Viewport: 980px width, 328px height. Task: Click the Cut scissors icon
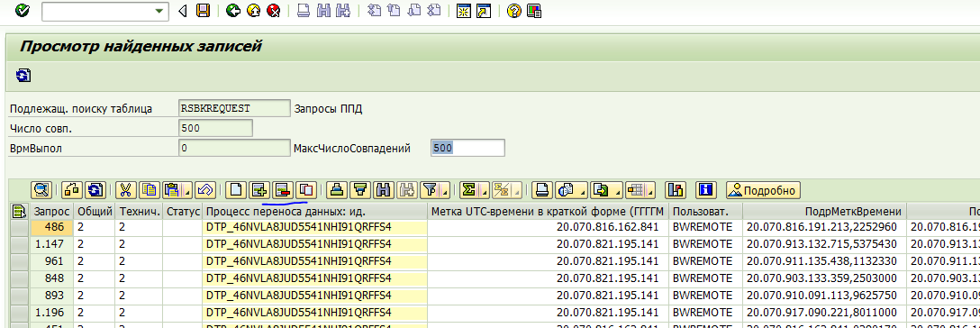(x=125, y=189)
